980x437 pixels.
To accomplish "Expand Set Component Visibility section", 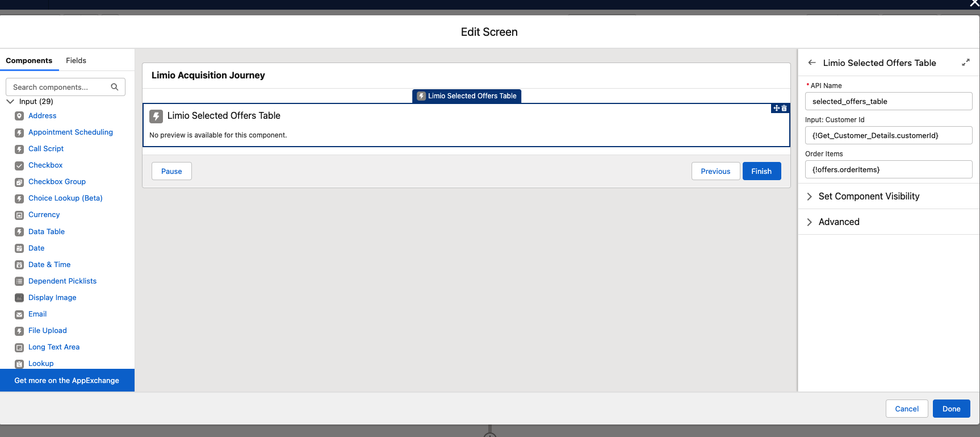I will [x=869, y=196].
